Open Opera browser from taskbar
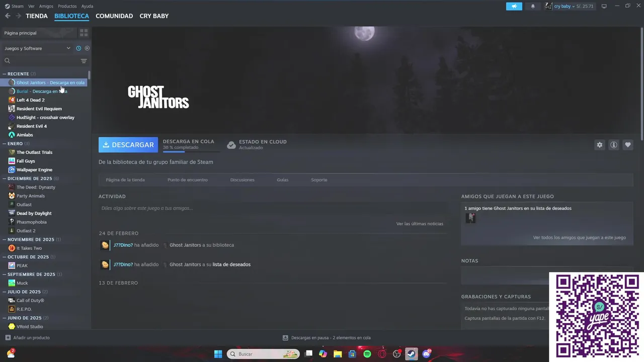Viewport: 644px width, 362px height. point(382,354)
